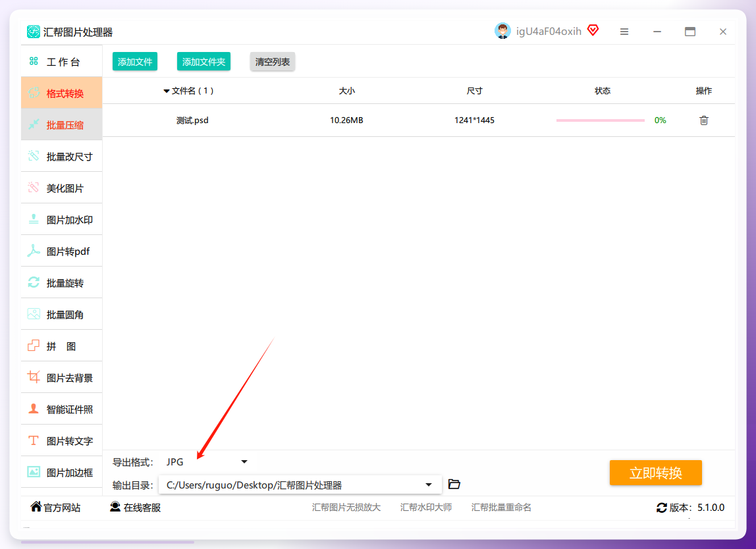Image resolution: width=756 pixels, height=549 pixels.
Task: Open the 批量改尺寸 section
Action: click(x=62, y=156)
